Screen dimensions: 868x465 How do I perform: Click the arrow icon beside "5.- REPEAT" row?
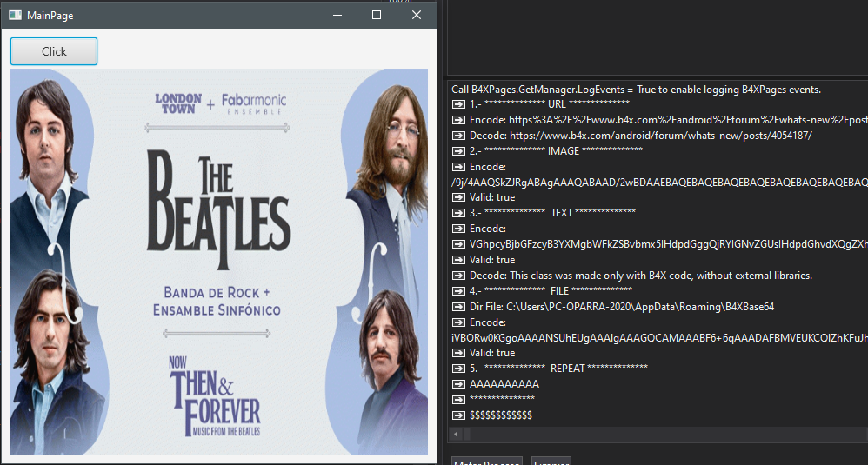[x=458, y=369]
